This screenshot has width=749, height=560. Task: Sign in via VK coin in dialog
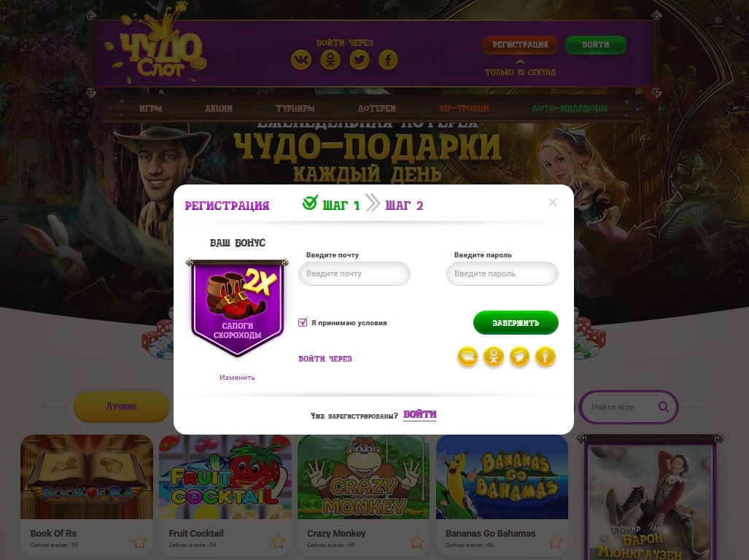click(467, 357)
